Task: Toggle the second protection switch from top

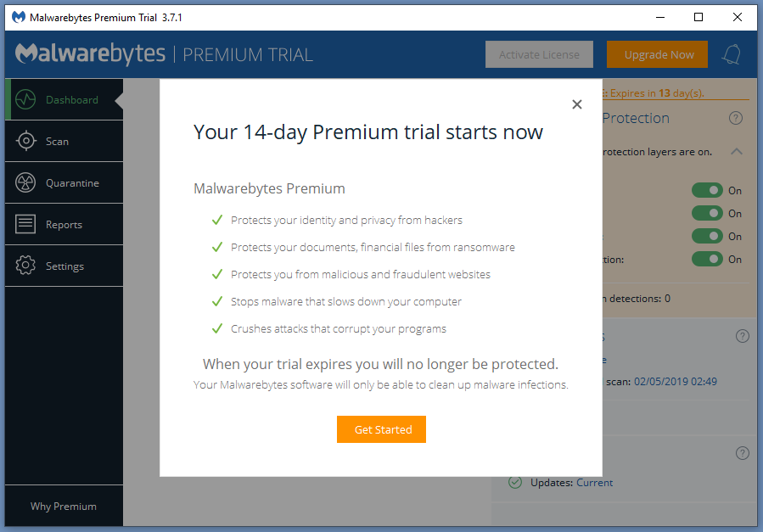Action: (707, 214)
